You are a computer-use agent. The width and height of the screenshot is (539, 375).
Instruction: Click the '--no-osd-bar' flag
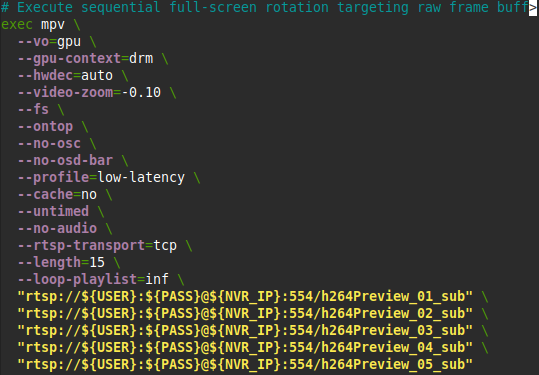coord(65,161)
